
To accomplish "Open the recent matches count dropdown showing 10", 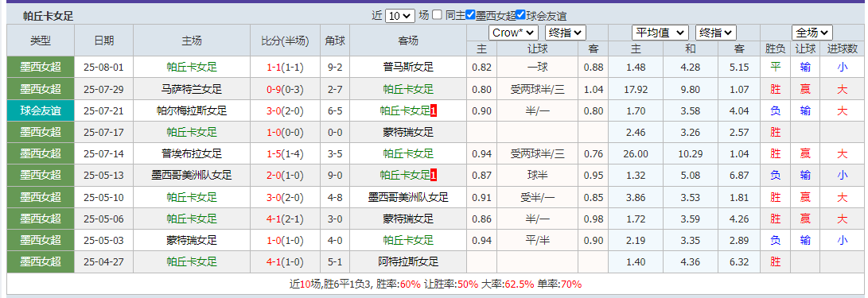I will (399, 16).
